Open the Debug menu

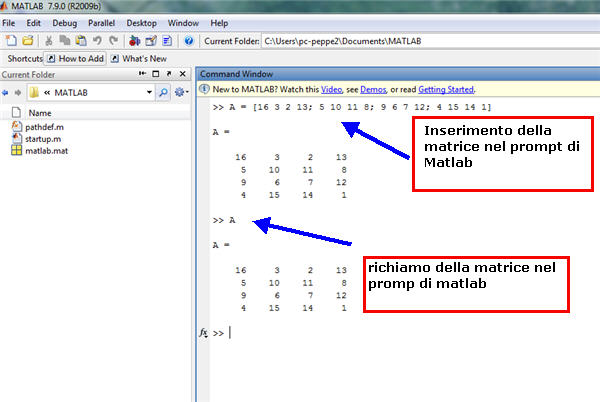coord(64,23)
